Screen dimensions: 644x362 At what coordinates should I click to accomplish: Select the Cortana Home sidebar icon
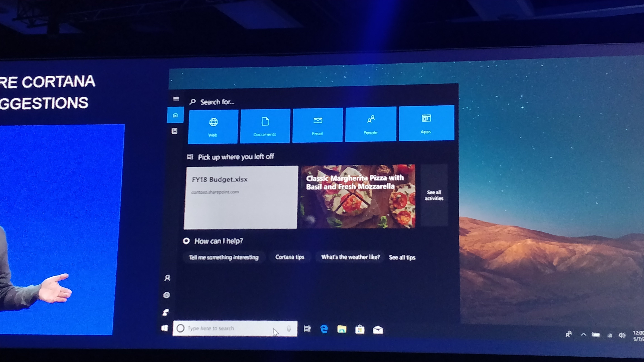point(175,115)
